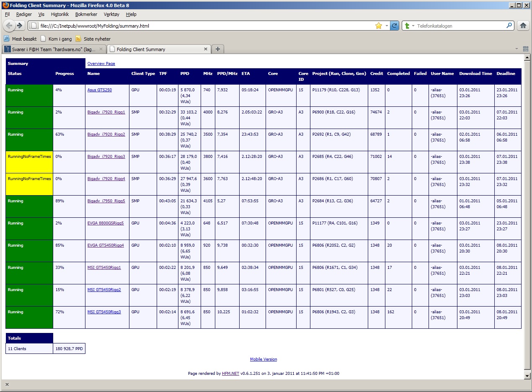Select the Folding Client Summary tab
The width and height of the screenshot is (532, 392).
tap(159, 49)
